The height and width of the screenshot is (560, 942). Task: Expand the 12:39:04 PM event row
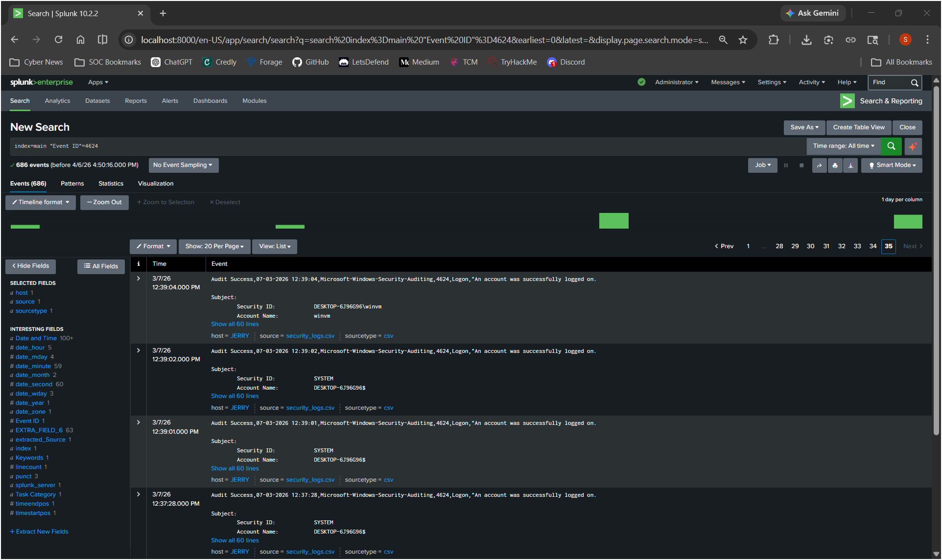pos(139,279)
